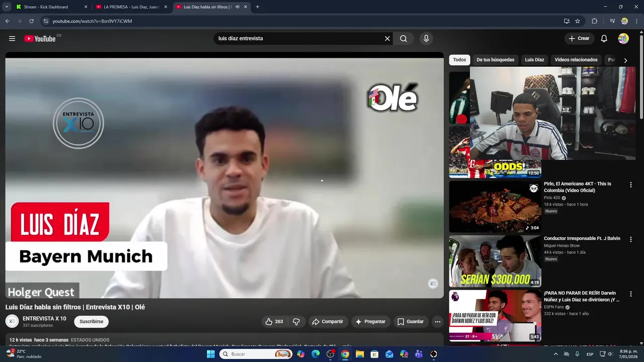This screenshot has width=644, height=362.
Task: Open Chrome extensions puzzle icon
Action: tap(594, 21)
